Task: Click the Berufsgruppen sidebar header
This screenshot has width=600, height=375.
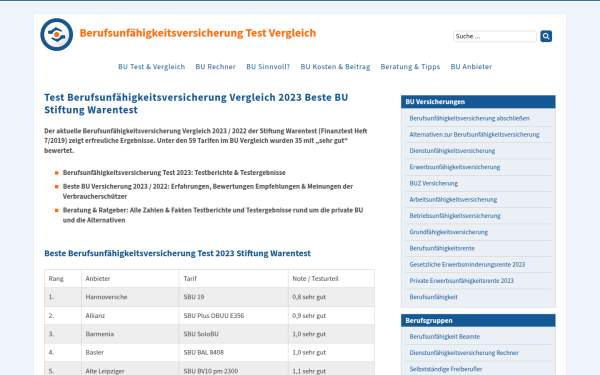Action: 478,321
